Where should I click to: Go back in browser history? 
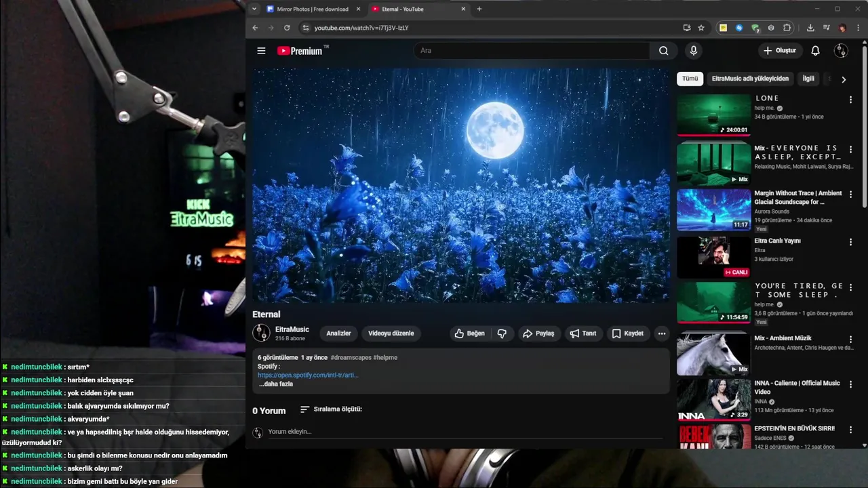255,28
